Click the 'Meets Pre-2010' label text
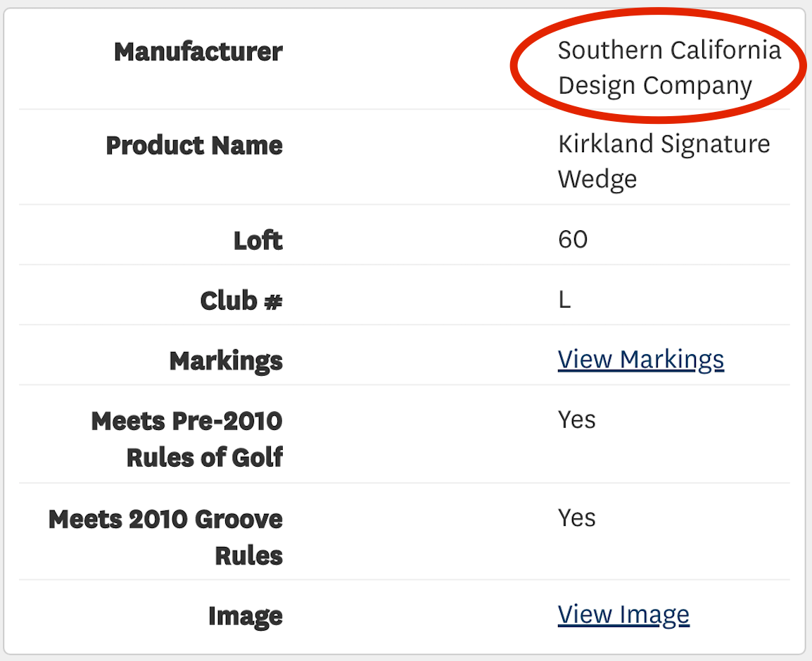The image size is (812, 661). 186,422
